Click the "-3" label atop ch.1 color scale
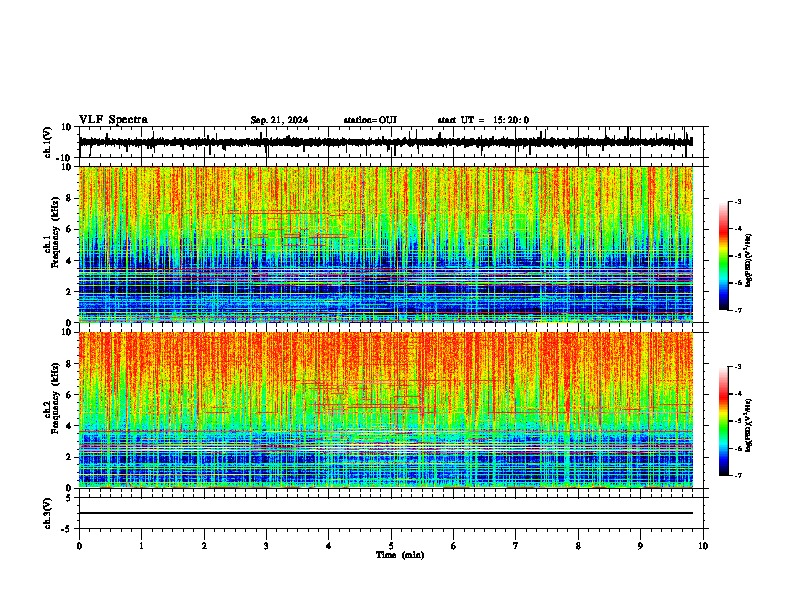Screen dimensions: 792x612 click(x=738, y=202)
